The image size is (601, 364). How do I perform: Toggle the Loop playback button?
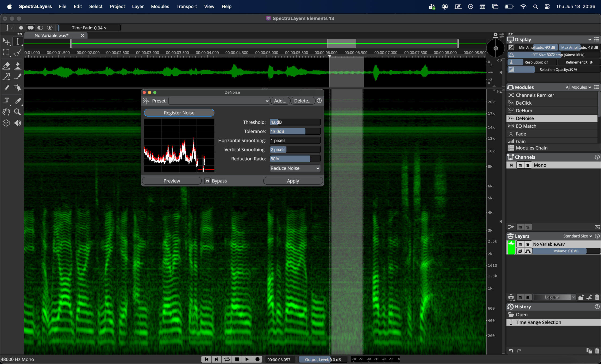tap(227, 359)
